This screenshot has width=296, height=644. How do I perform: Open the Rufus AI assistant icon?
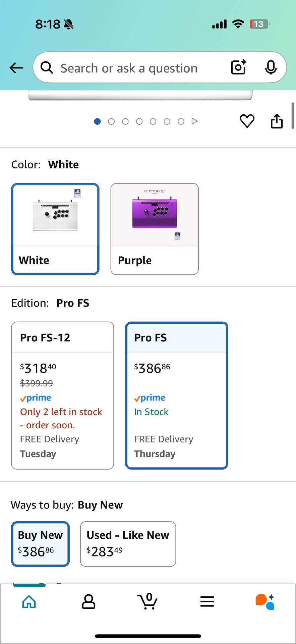tap(265, 601)
